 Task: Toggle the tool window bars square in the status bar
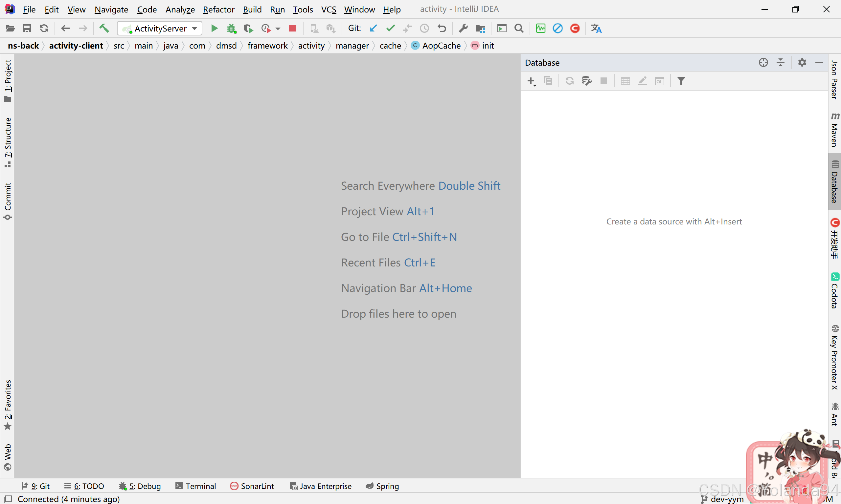click(8, 499)
